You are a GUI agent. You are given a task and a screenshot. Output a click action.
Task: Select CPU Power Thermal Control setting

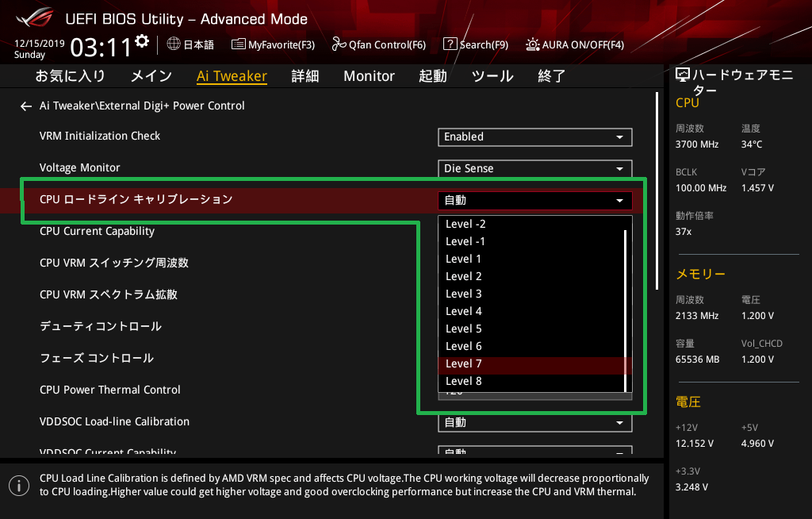(x=109, y=390)
